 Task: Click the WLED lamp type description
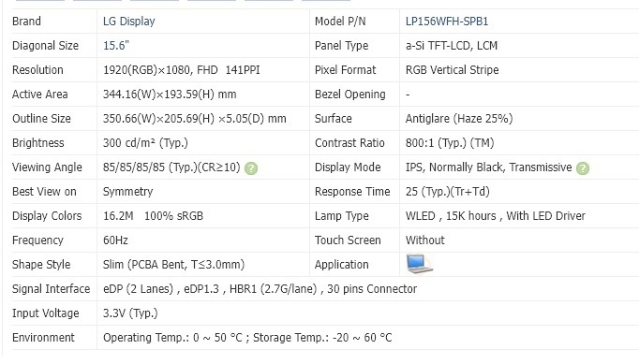tap(495, 216)
